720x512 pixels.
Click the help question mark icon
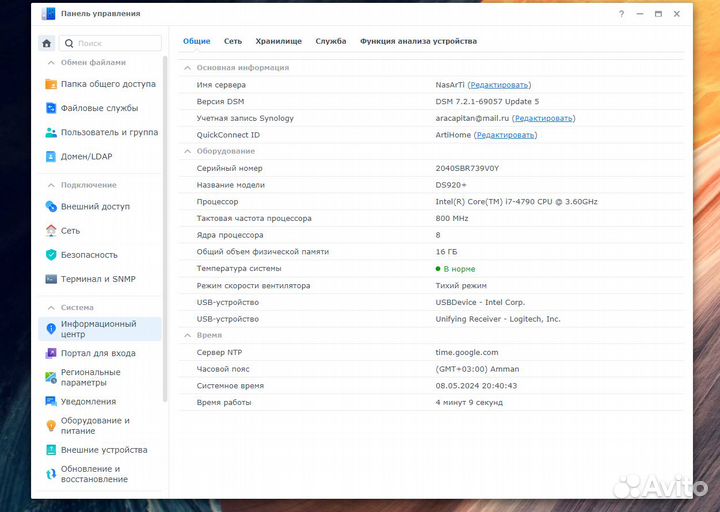point(621,14)
